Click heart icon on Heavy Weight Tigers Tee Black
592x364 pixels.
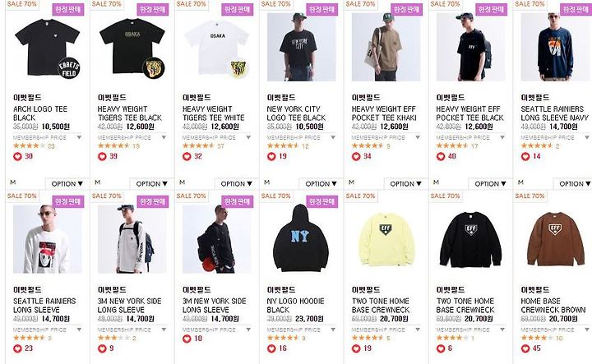tap(102, 156)
